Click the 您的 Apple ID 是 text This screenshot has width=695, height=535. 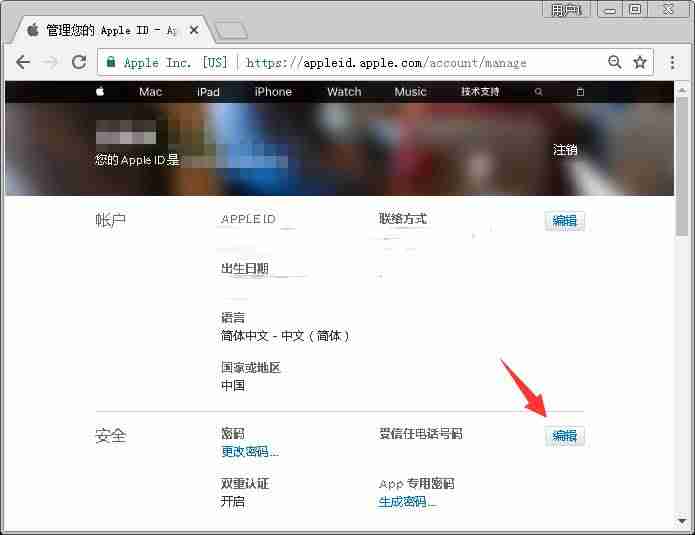tap(137, 160)
